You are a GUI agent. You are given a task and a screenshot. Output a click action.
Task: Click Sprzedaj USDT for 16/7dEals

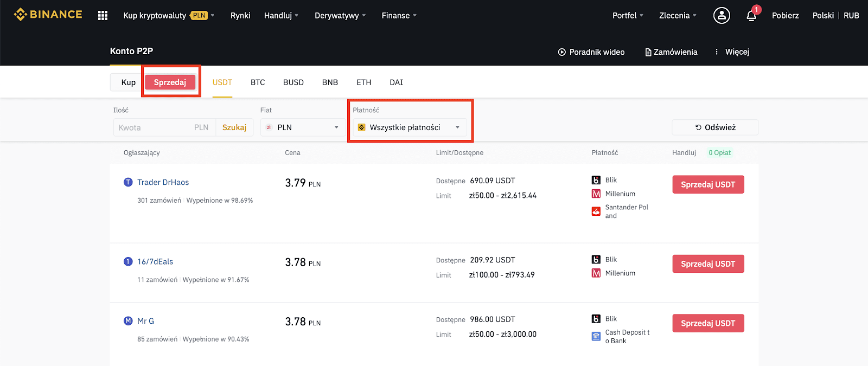708,264
